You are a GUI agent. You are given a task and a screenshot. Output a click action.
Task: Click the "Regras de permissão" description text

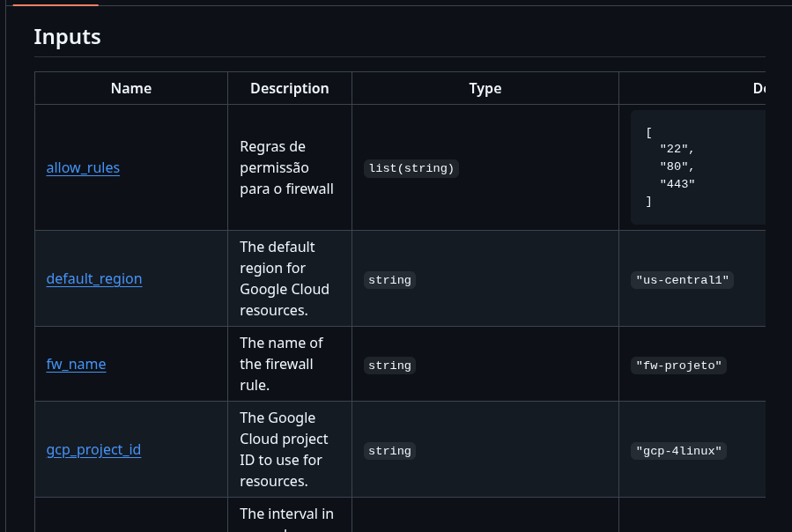click(x=286, y=167)
